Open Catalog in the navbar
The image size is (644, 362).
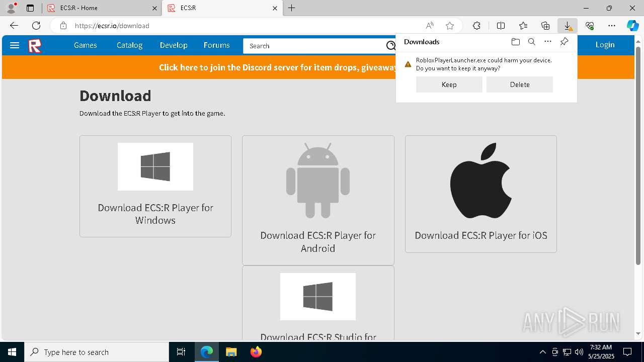tap(130, 45)
